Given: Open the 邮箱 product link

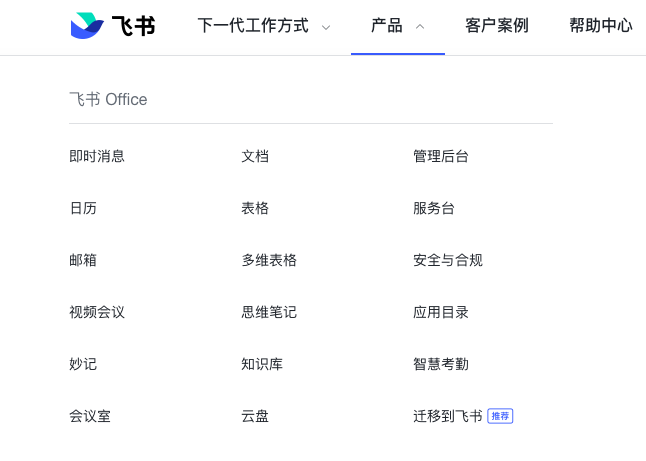Looking at the screenshot, I should pos(83,260).
